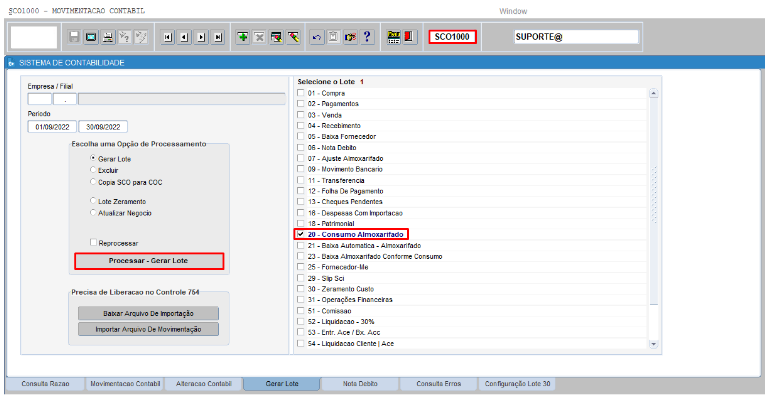Switch to the Movimentacao Contabil tab

point(125,384)
